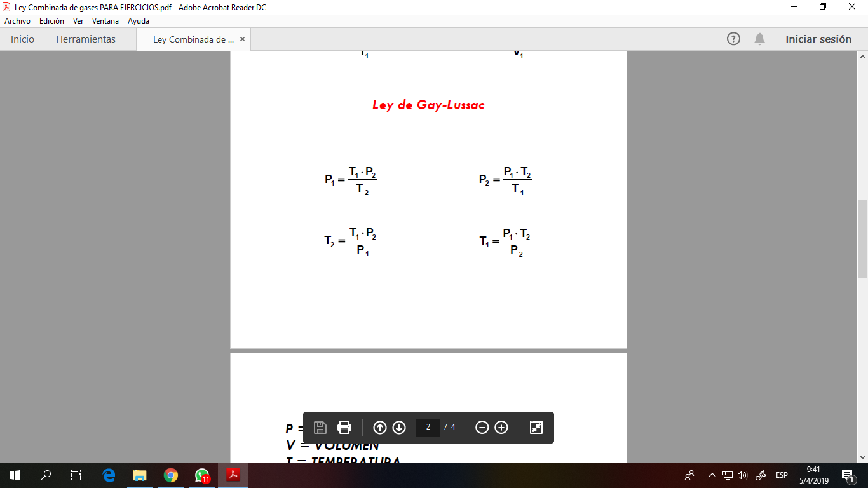Close the Ley Combinada document tab

pos(241,39)
